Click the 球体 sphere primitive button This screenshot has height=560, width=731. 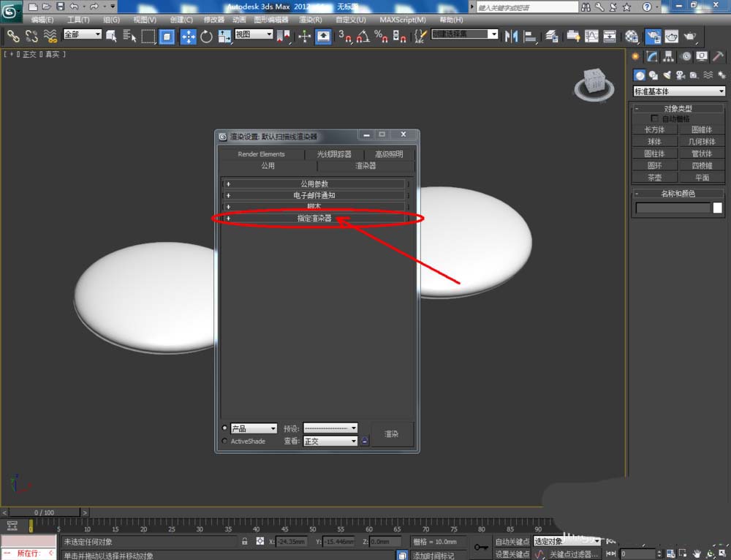tap(654, 142)
